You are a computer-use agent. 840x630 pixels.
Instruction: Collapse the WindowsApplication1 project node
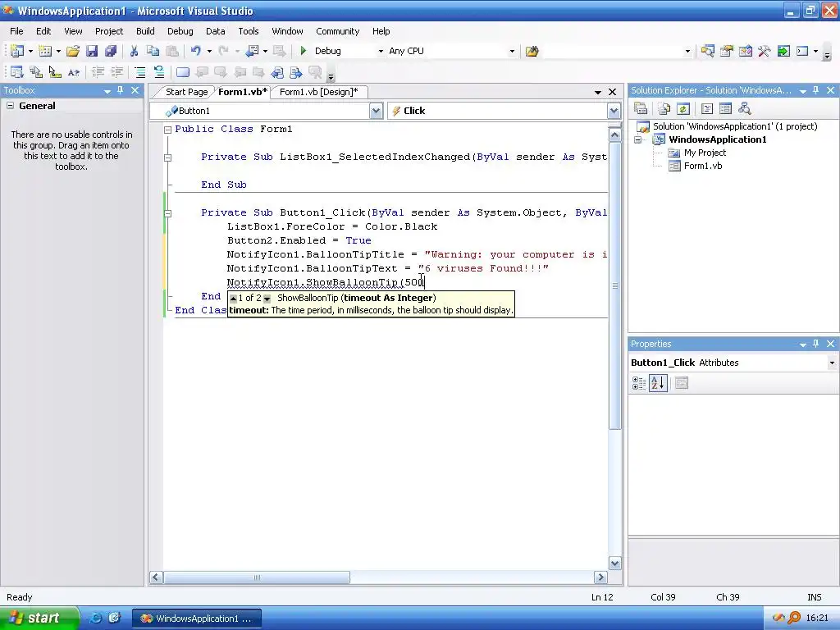[637, 139]
